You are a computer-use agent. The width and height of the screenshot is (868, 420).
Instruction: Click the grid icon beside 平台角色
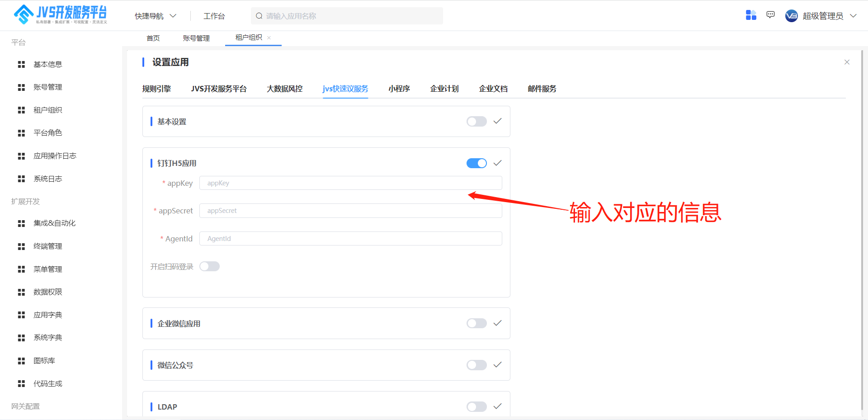(21, 133)
